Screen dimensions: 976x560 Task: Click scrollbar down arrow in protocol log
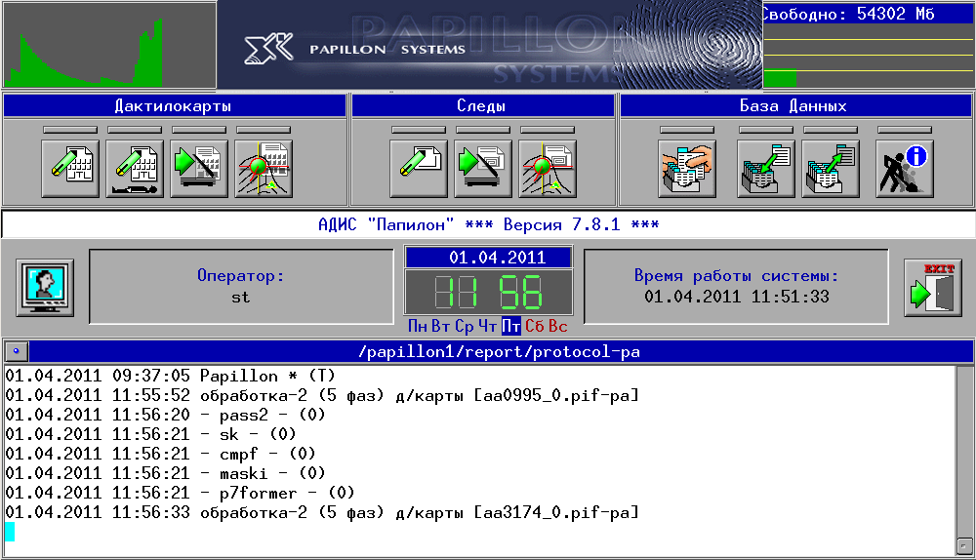965,545
